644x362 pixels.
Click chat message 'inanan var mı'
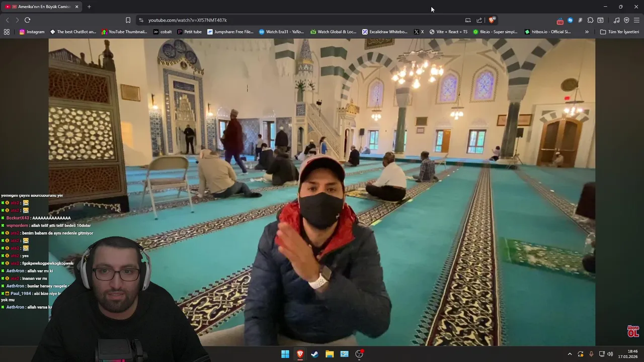35,279
